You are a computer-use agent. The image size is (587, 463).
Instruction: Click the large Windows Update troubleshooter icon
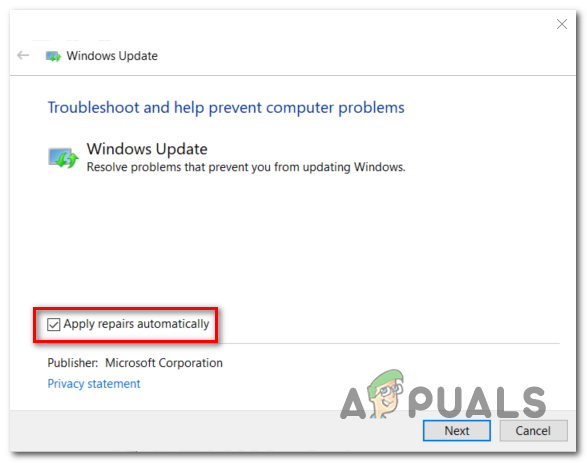63,158
